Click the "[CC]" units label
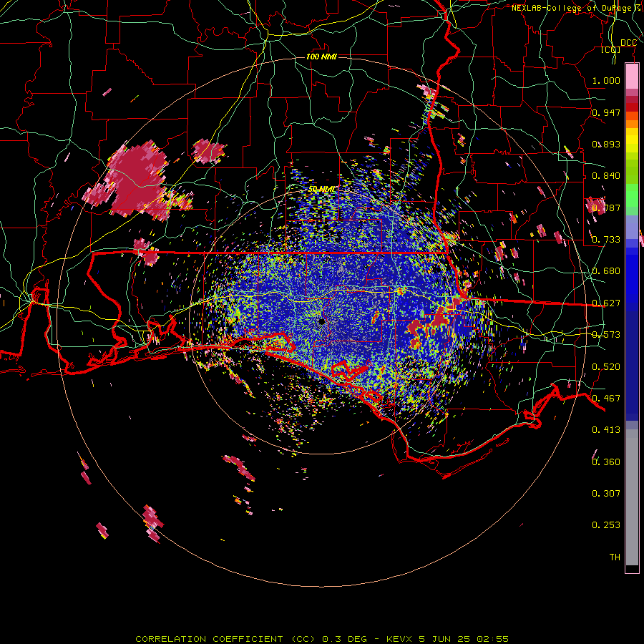The height and width of the screenshot is (644, 644). (x=611, y=50)
